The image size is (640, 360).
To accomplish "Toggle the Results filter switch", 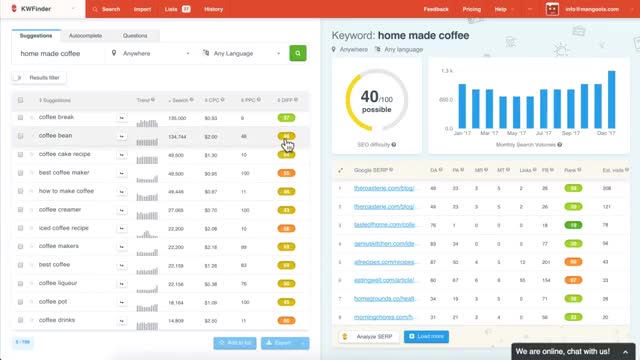I will 18,78.
